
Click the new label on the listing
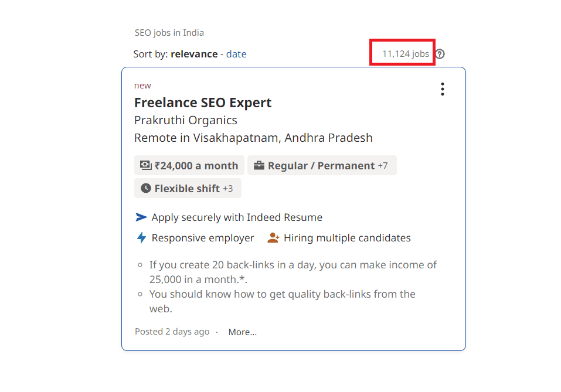tap(142, 85)
